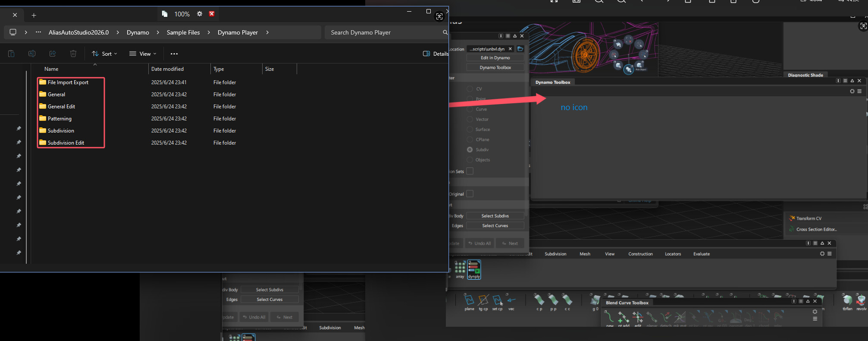868x341 pixels.
Task: Open the Cross Section Editor
Action: (x=813, y=229)
